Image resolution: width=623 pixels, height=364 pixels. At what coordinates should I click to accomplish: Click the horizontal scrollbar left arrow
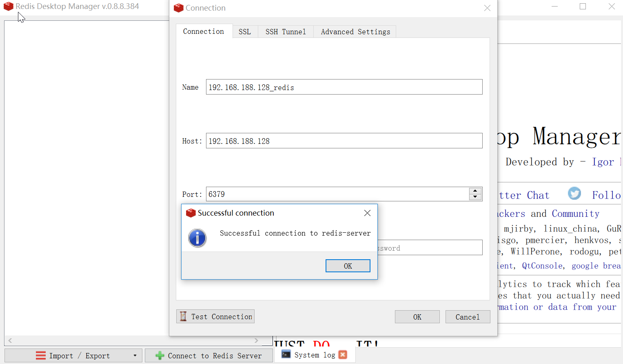tap(10, 340)
